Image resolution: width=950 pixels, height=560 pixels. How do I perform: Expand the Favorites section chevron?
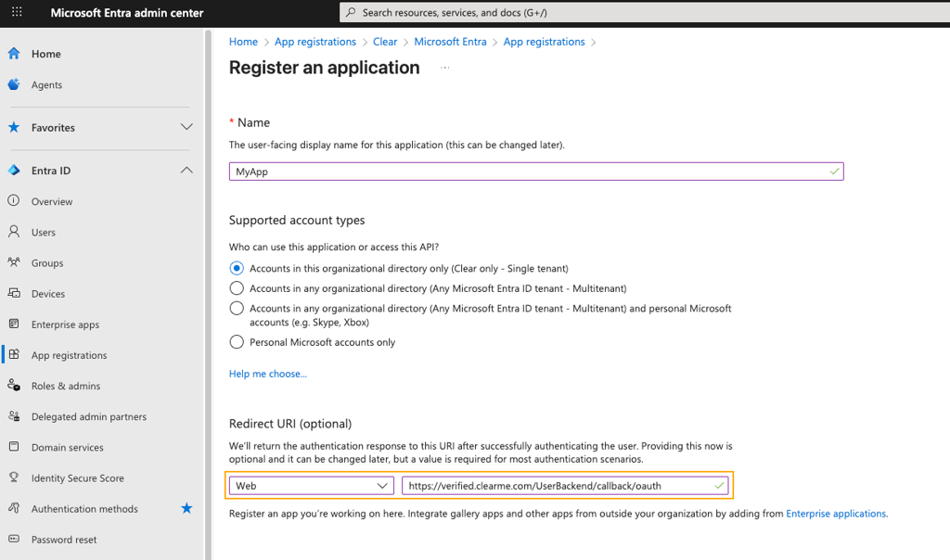186,127
